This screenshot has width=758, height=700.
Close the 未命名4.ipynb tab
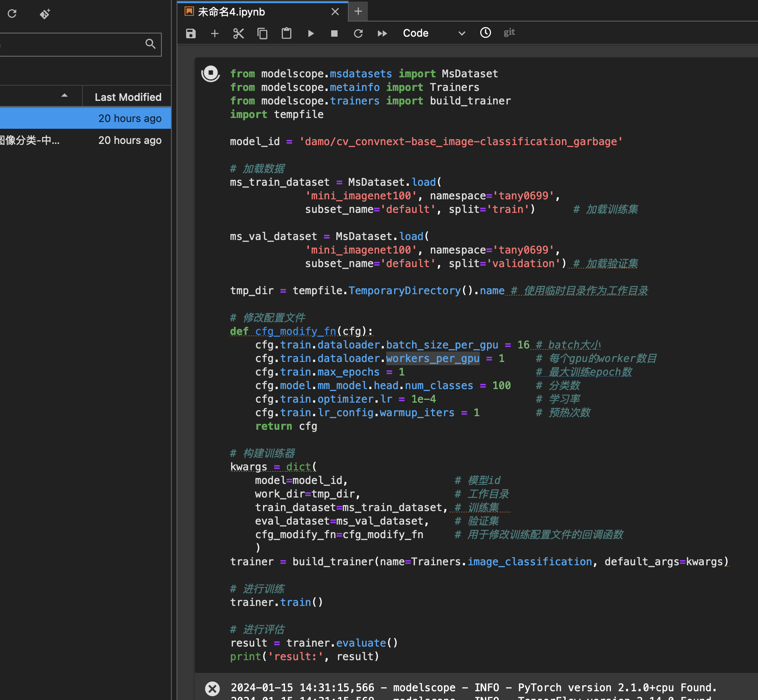pyautogui.click(x=335, y=12)
